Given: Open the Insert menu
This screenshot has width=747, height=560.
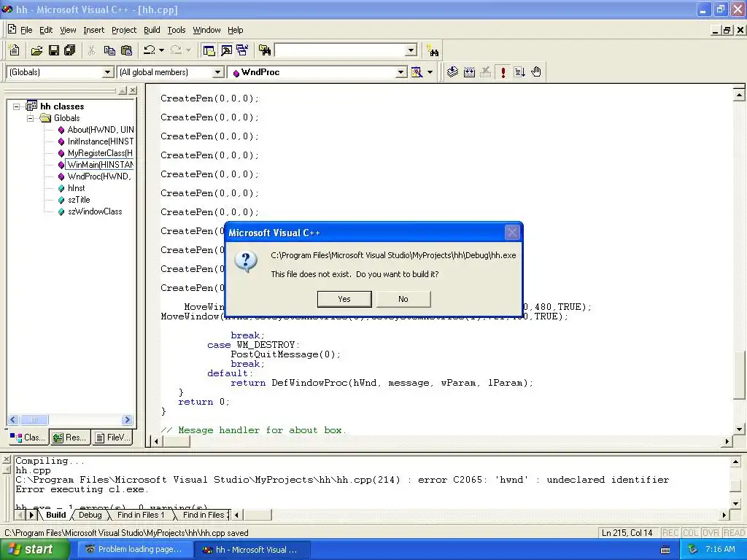Looking at the screenshot, I should coord(93,30).
